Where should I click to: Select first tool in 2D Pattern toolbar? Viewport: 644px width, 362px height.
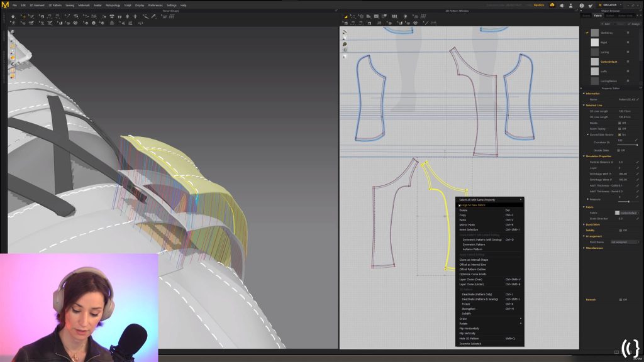point(345,16)
